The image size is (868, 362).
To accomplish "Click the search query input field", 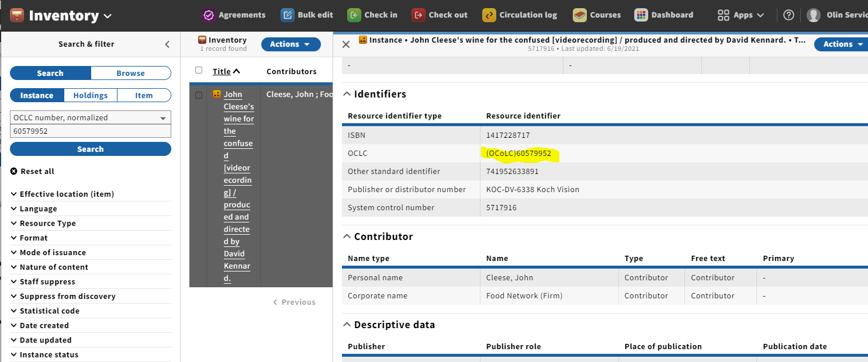I will (x=91, y=131).
